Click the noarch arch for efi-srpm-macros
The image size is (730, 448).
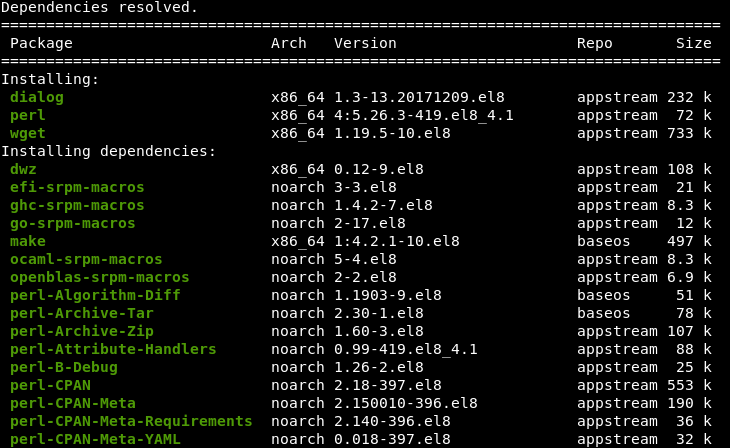pyautogui.click(x=297, y=187)
